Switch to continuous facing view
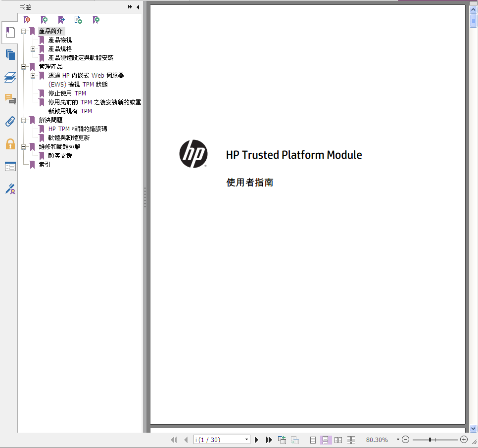This screenshot has width=478, height=448. [351, 440]
